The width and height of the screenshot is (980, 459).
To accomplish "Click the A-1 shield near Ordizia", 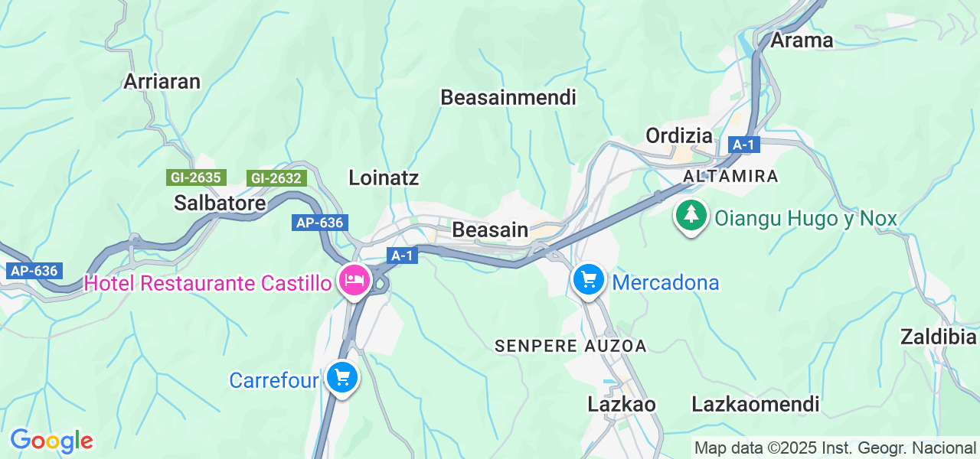I will pos(743,145).
